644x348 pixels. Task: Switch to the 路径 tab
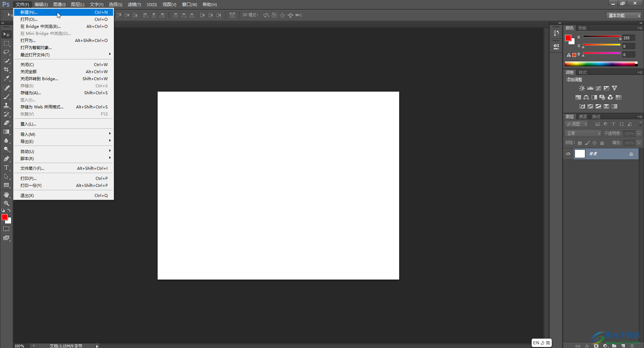pos(596,117)
